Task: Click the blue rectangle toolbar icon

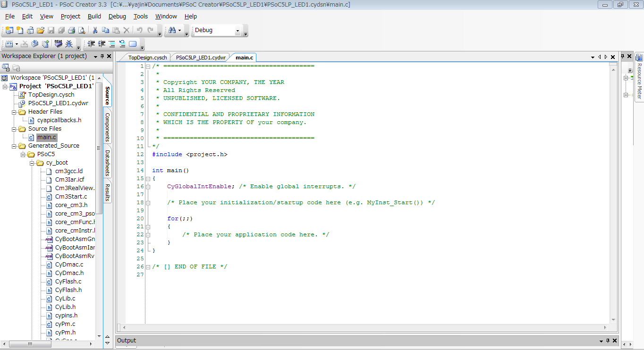Action: pos(133,44)
